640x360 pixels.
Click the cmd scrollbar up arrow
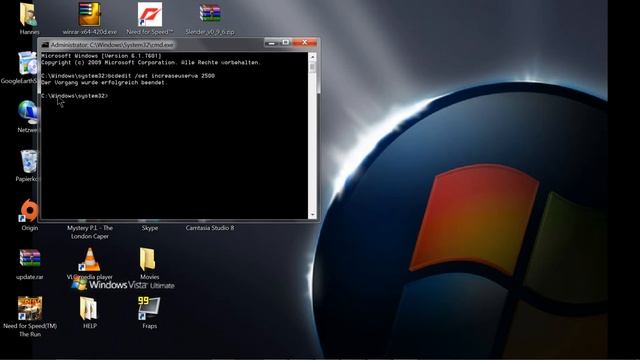(313, 56)
